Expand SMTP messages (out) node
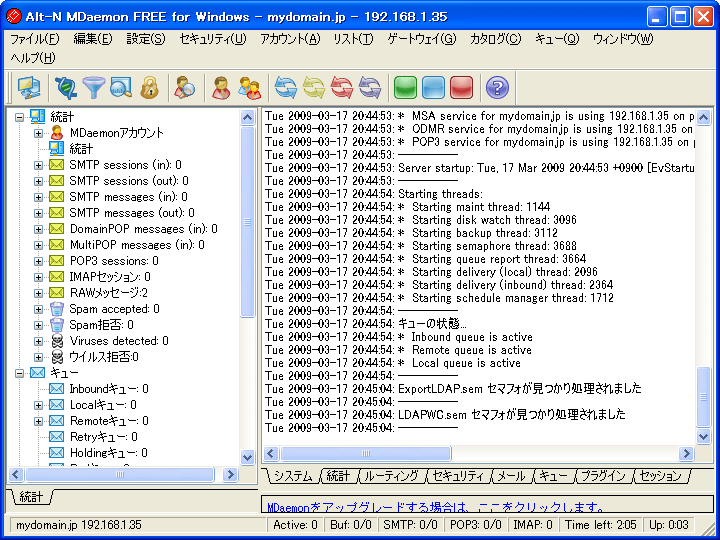The image size is (720, 540). point(39,213)
